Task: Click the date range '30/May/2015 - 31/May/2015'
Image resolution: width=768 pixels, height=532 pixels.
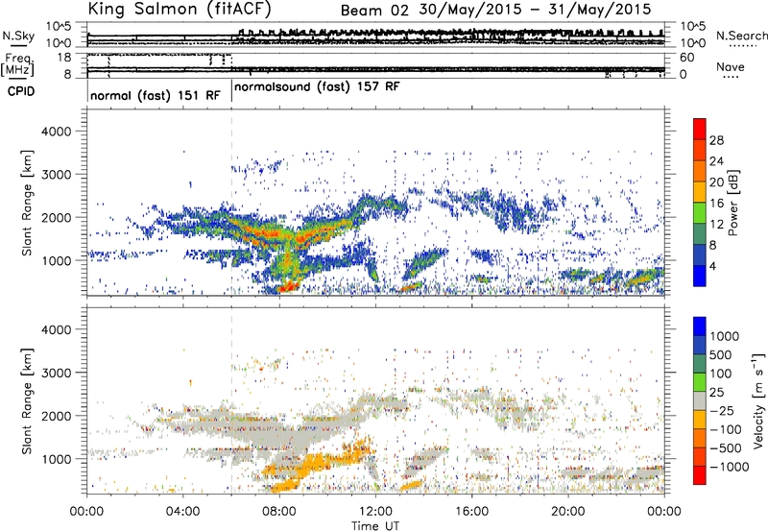Action: pyautogui.click(x=535, y=10)
